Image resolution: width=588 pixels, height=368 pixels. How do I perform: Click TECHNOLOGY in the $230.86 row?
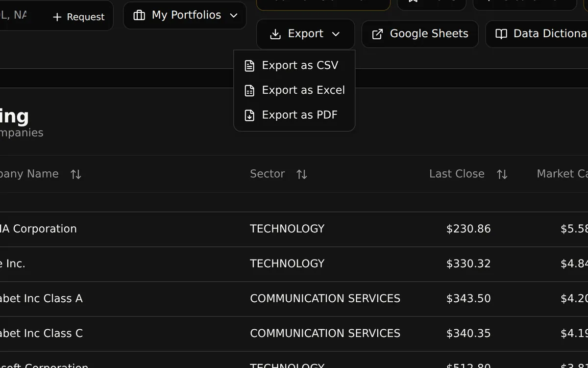click(287, 229)
